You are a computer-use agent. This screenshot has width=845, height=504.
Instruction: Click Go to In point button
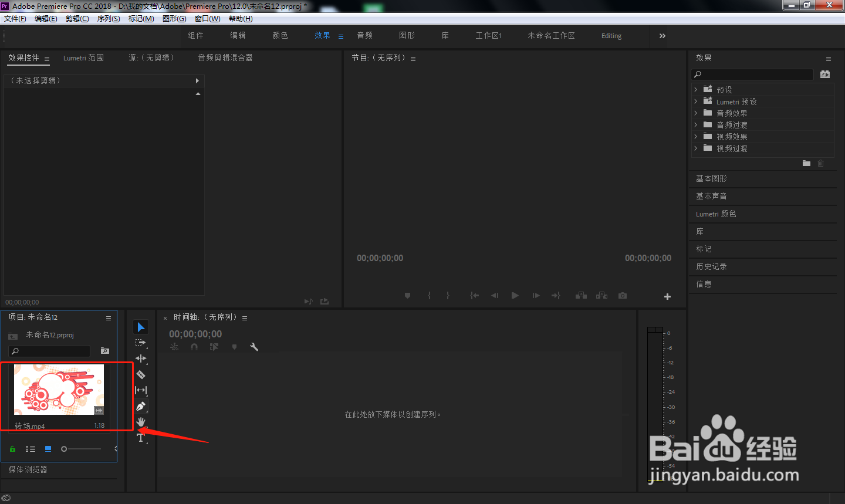click(x=474, y=296)
